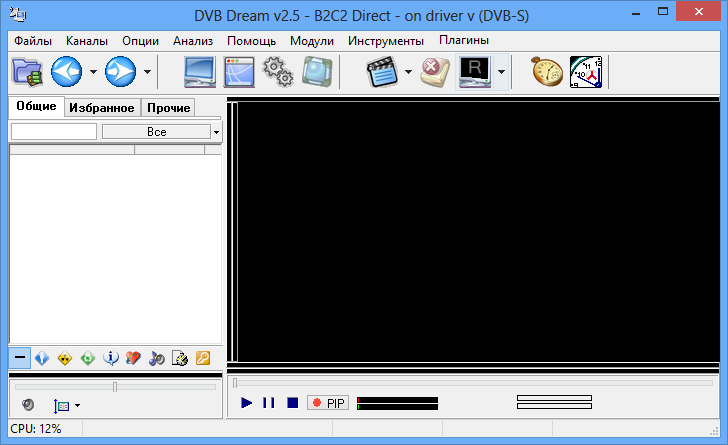Click the info i icon

click(x=110, y=358)
